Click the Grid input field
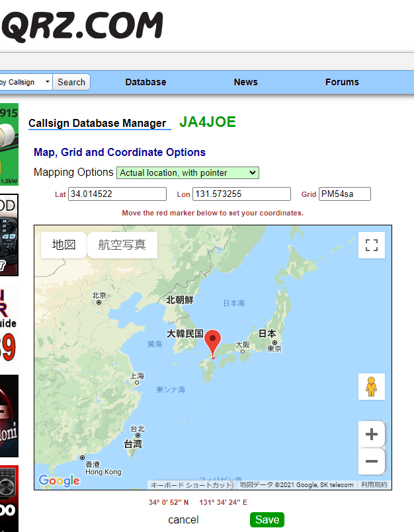 [345, 194]
